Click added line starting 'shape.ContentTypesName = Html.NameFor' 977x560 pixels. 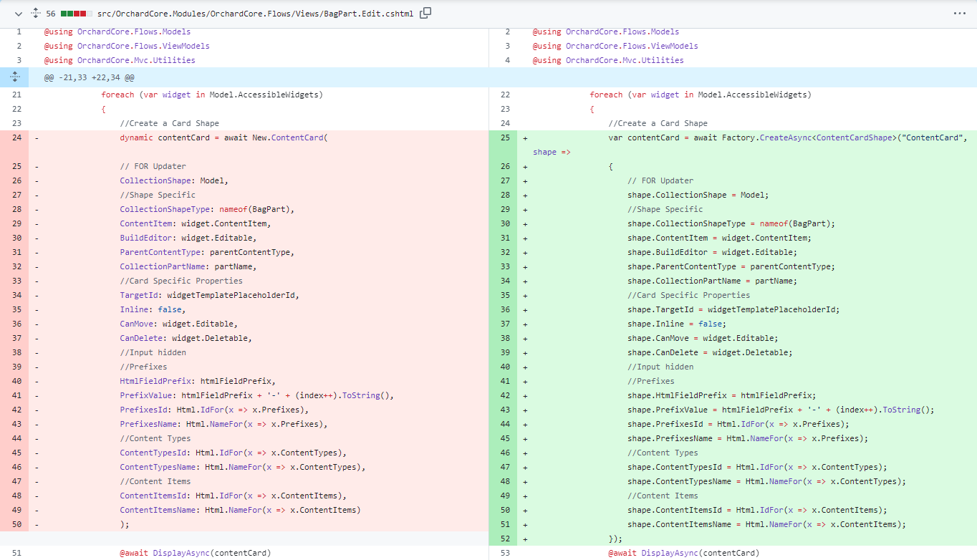pos(766,481)
